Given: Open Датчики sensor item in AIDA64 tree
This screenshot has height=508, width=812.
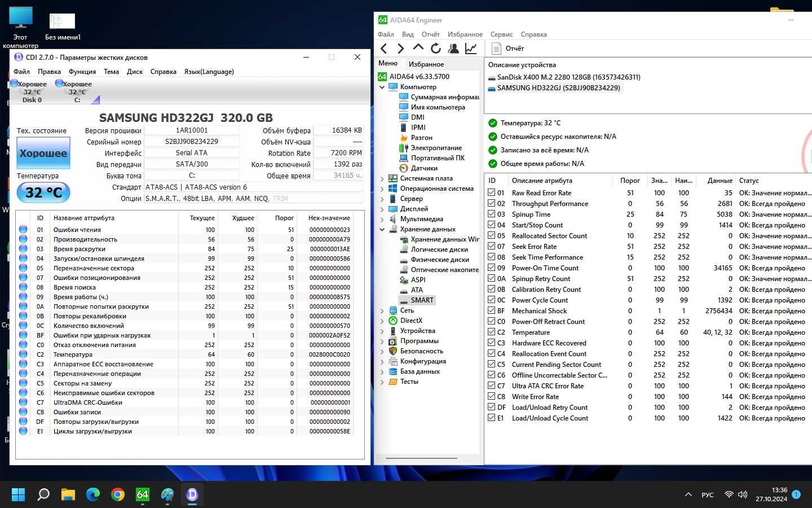Looking at the screenshot, I should (418, 168).
